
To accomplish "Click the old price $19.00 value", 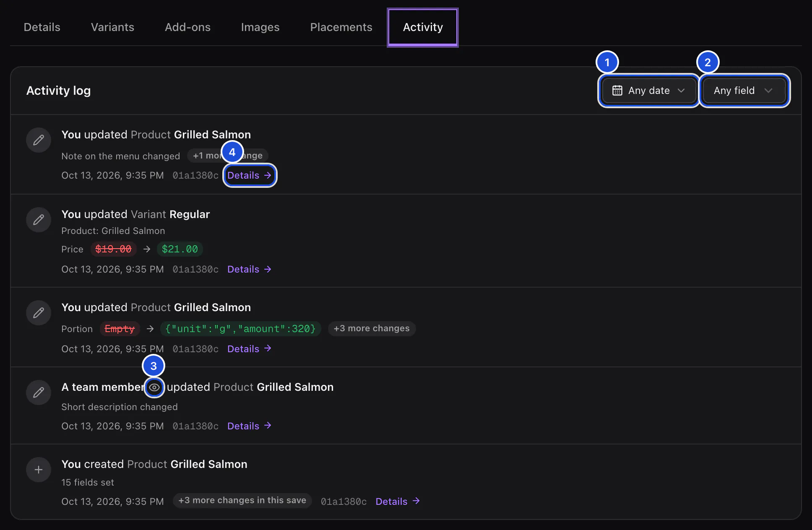I will [113, 249].
